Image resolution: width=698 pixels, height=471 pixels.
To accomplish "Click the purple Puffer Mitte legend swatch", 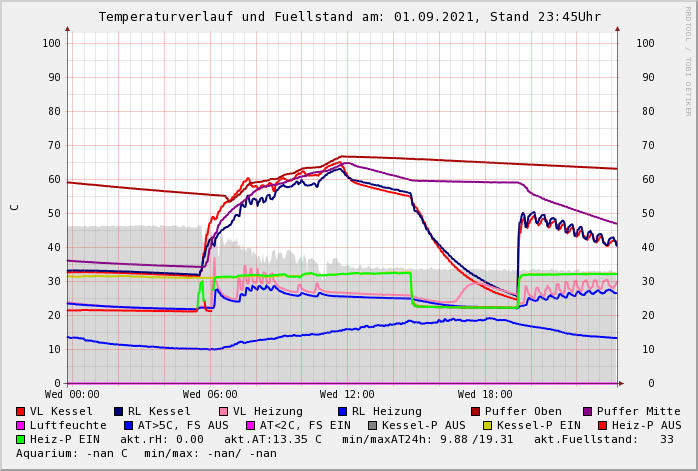I will 588,411.
